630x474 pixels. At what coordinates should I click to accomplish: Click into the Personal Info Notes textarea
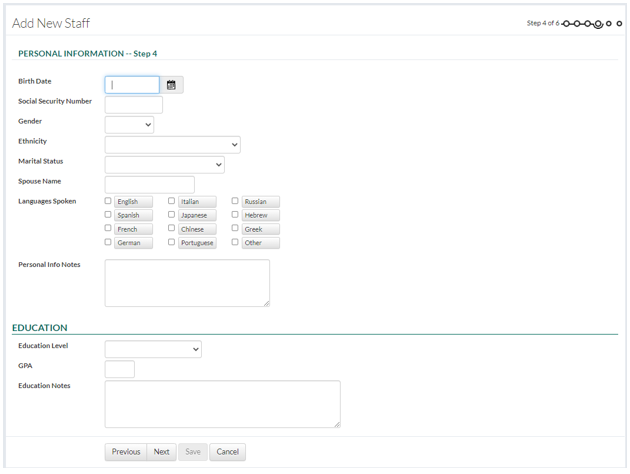click(x=187, y=283)
